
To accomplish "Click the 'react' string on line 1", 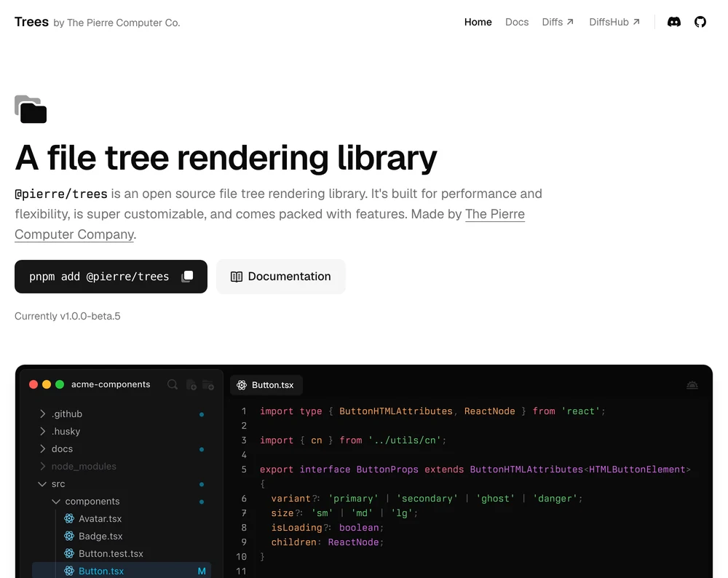I will coord(580,411).
